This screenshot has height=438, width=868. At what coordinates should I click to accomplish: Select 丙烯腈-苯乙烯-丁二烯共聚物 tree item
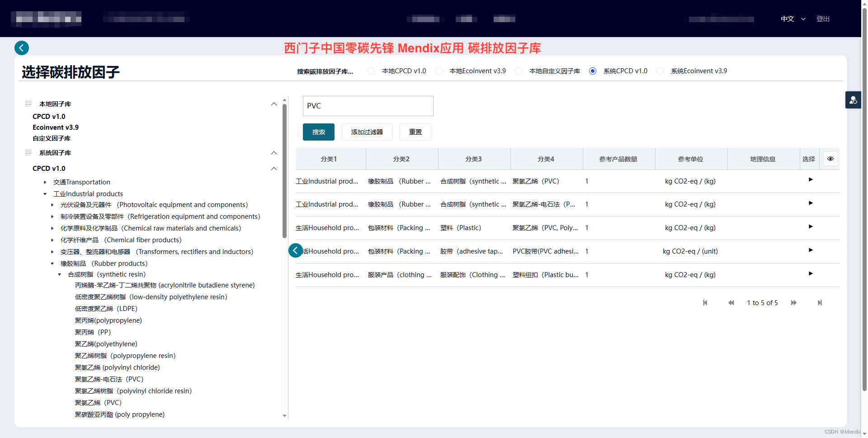pos(165,285)
